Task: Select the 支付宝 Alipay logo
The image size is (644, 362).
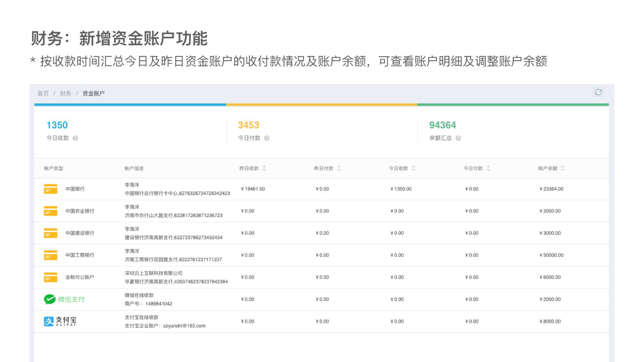Action: coord(60,321)
